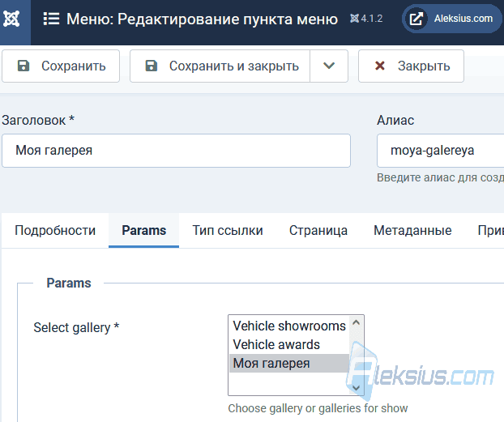Screen dimensions: 504x422
Task: Open the Joomla logo menu
Action: pos(11,19)
